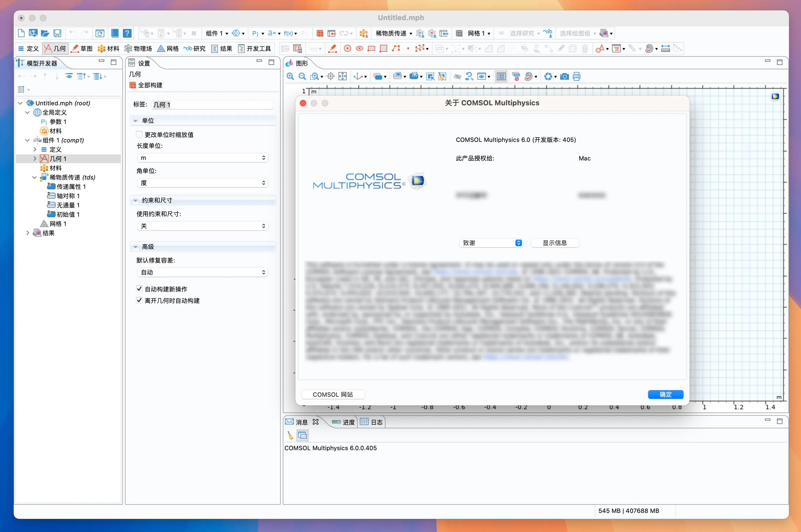Click the show/hide eye icon in Model Builder toolbar
Image resolution: width=801 pixels, height=532 pixels.
tap(69, 76)
